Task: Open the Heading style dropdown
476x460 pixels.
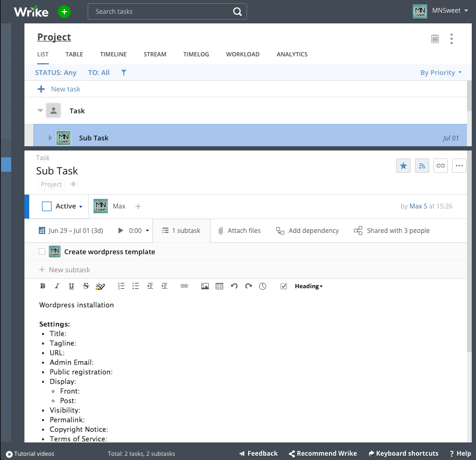Action: tap(309, 286)
